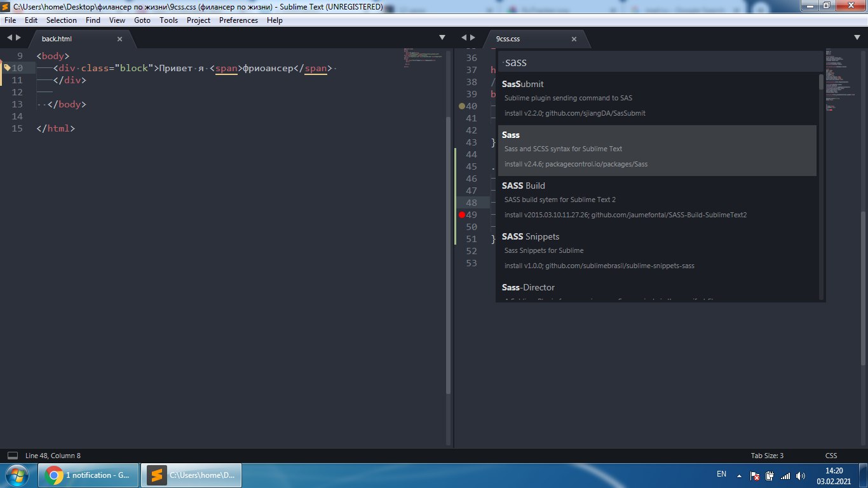The height and width of the screenshot is (488, 868).
Task: Open the Selection menu
Action: [x=62, y=20]
